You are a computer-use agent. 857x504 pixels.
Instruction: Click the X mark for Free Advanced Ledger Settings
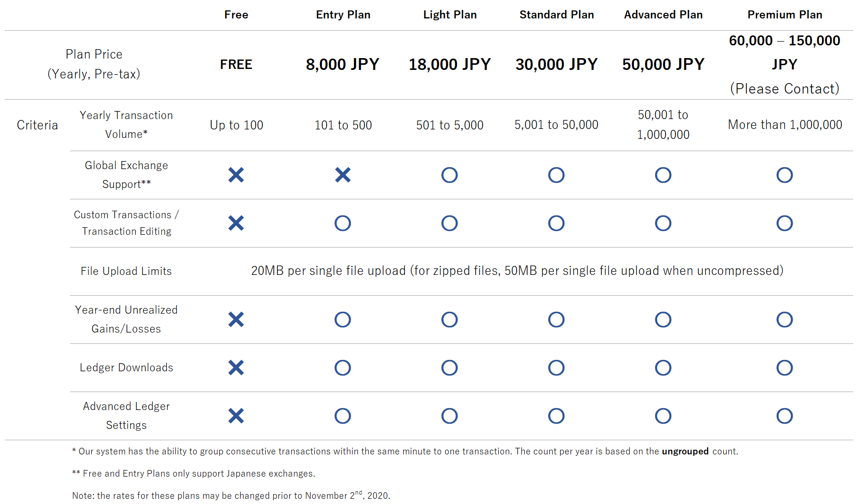click(x=236, y=416)
